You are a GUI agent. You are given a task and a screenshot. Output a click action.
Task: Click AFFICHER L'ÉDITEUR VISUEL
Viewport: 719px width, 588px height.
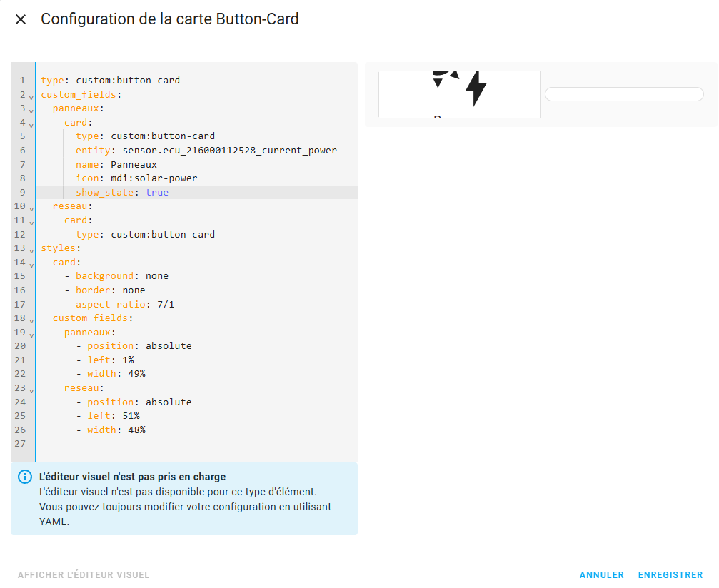pos(84,575)
